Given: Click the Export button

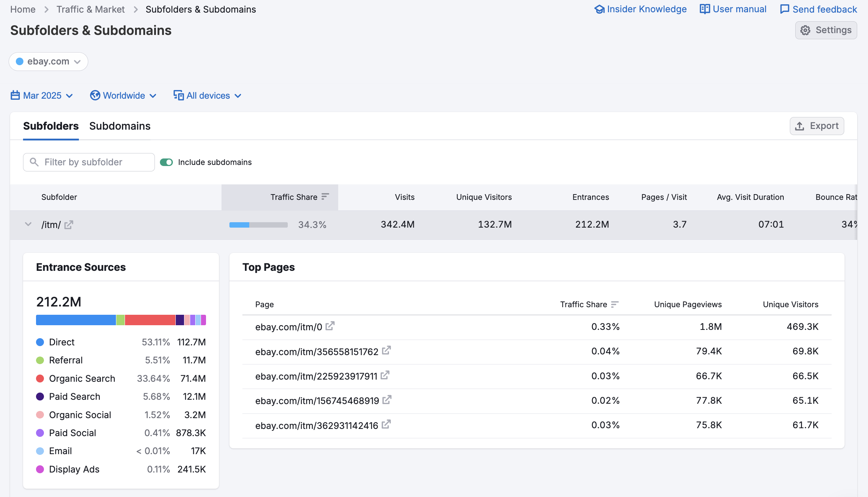Looking at the screenshot, I should tap(816, 126).
